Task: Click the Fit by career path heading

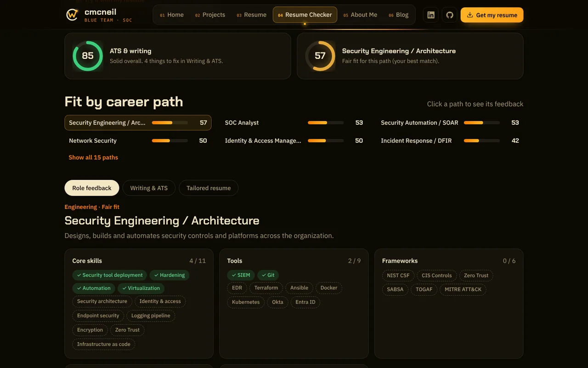Action: (x=124, y=102)
